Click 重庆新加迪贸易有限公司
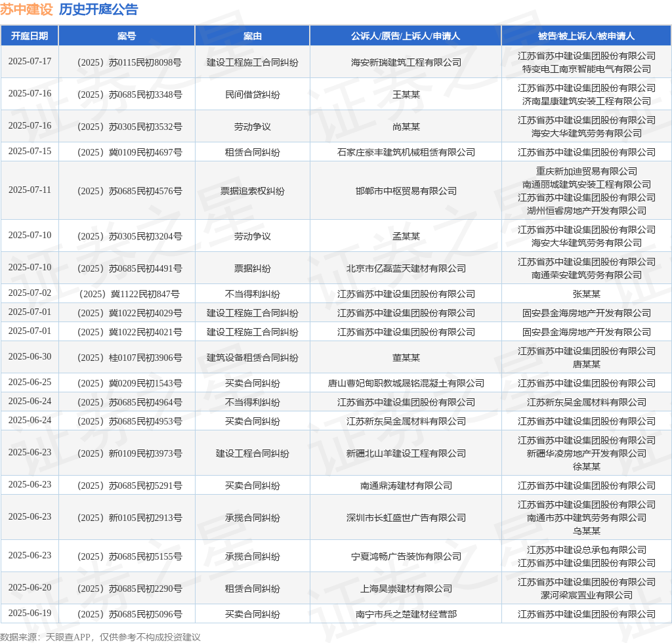The width and height of the screenshot is (672, 643). click(x=586, y=171)
